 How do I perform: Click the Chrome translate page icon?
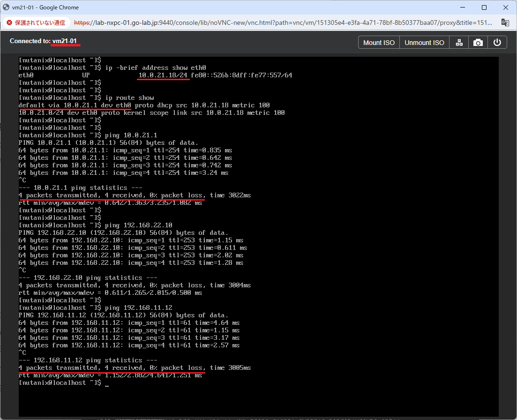point(505,22)
